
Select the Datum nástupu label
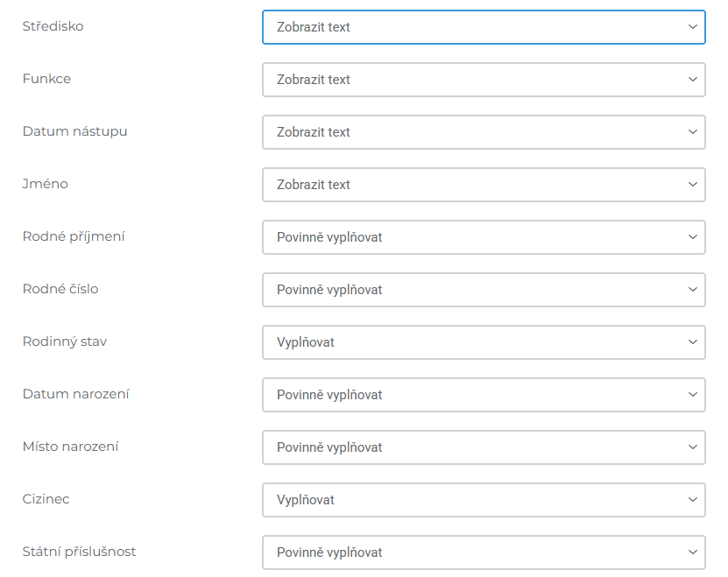click(x=74, y=131)
